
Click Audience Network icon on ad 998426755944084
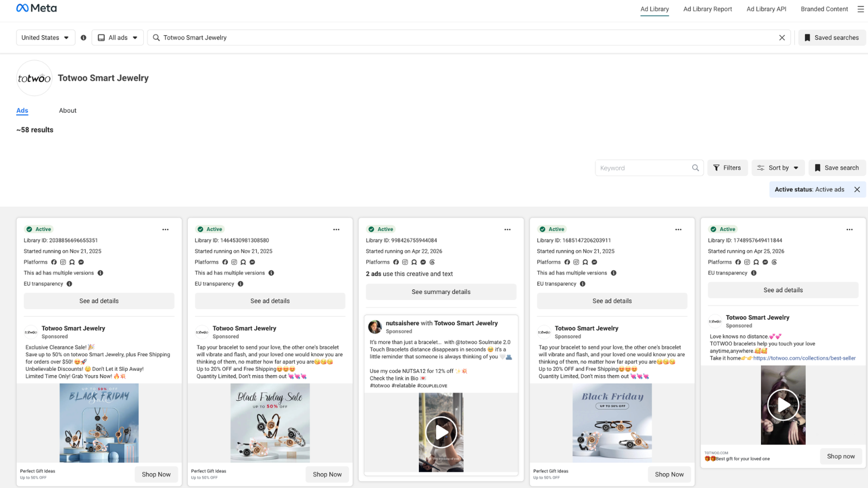[x=414, y=262]
